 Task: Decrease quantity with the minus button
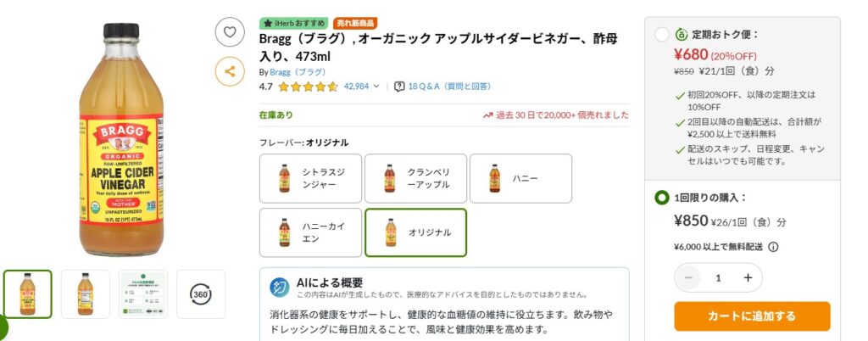click(x=688, y=278)
